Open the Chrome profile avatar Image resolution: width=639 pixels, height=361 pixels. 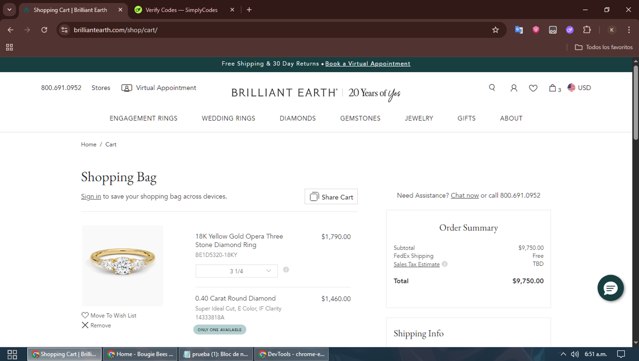[611, 30]
